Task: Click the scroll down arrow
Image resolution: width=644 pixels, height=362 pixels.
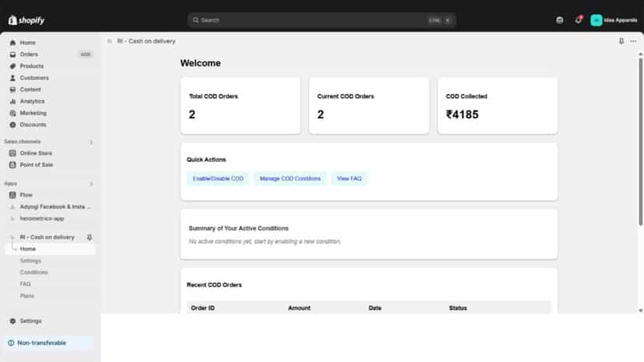Action: [640, 311]
